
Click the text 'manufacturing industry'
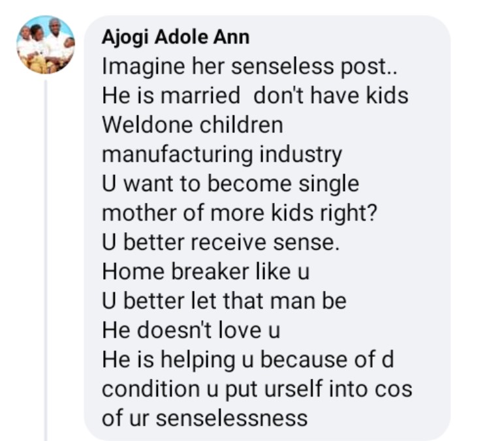[x=222, y=155]
